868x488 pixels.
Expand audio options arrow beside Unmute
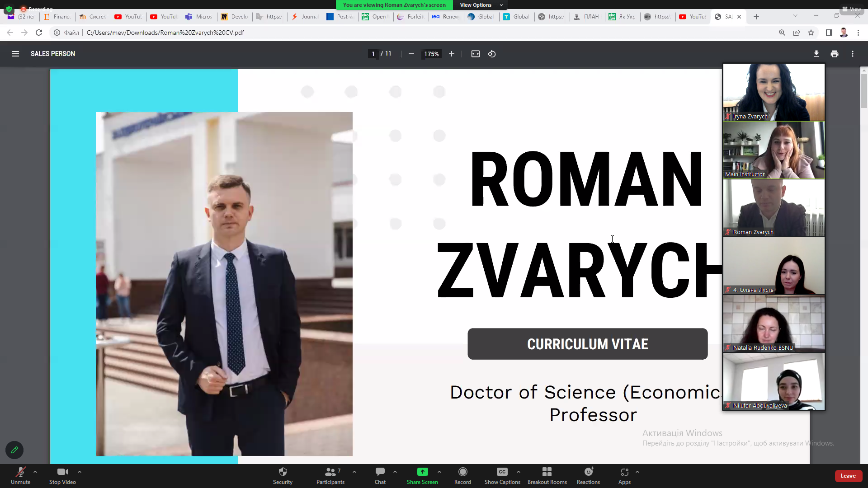[x=35, y=472]
